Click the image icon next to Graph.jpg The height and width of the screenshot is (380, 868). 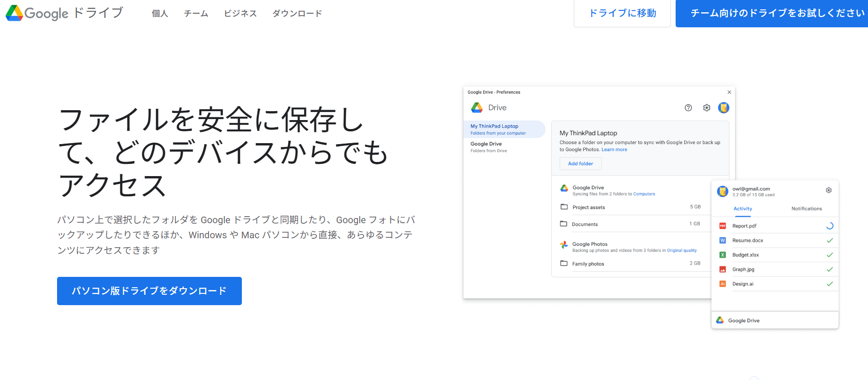click(722, 269)
